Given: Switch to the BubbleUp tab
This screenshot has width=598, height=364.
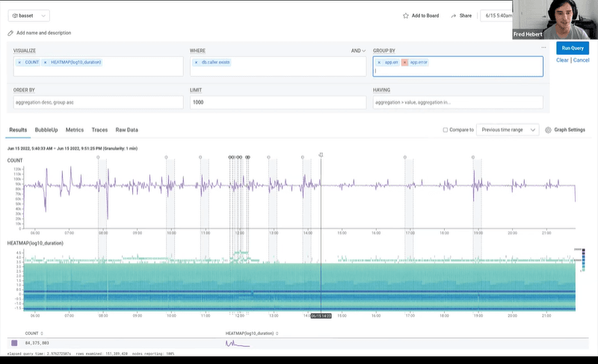Looking at the screenshot, I should 46,129.
